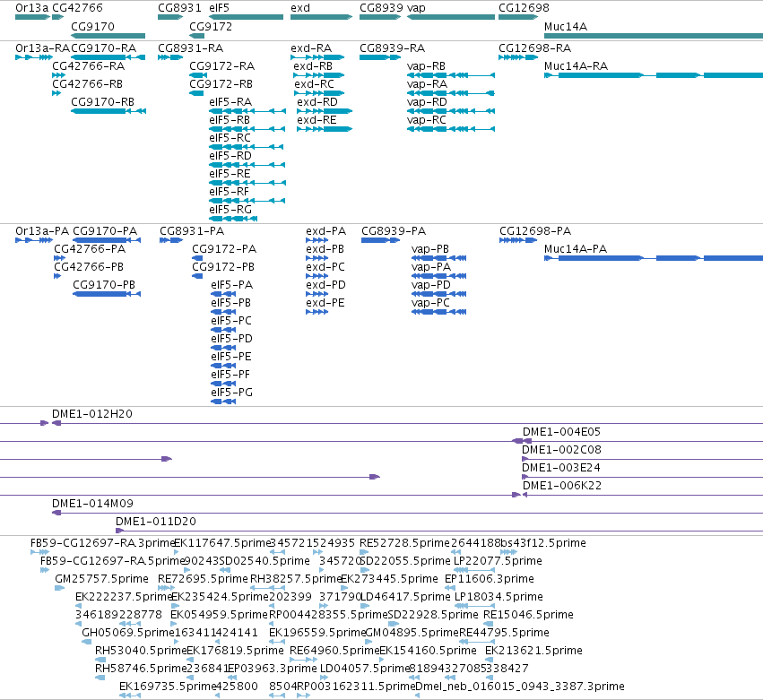Select transcript vap-RC
Image resolution: width=763 pixels, height=700 pixels.
451,129
